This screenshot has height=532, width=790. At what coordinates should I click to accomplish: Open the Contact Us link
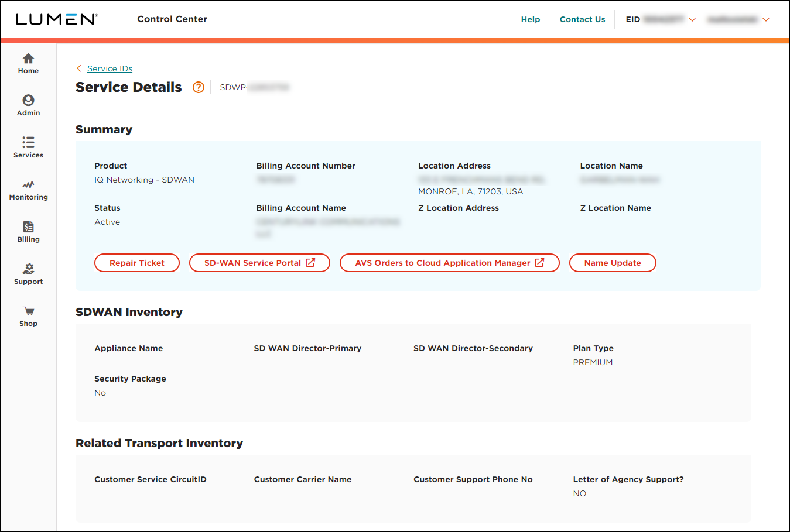point(582,19)
